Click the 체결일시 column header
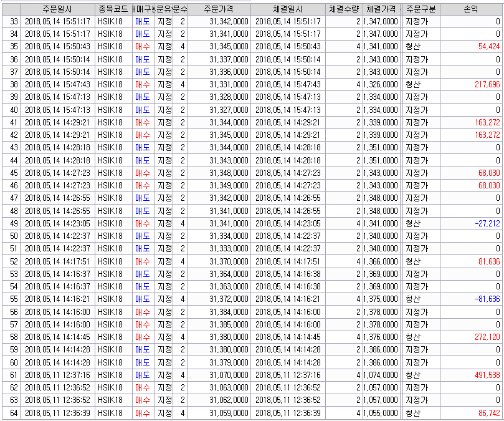The image size is (504, 421). point(288,9)
